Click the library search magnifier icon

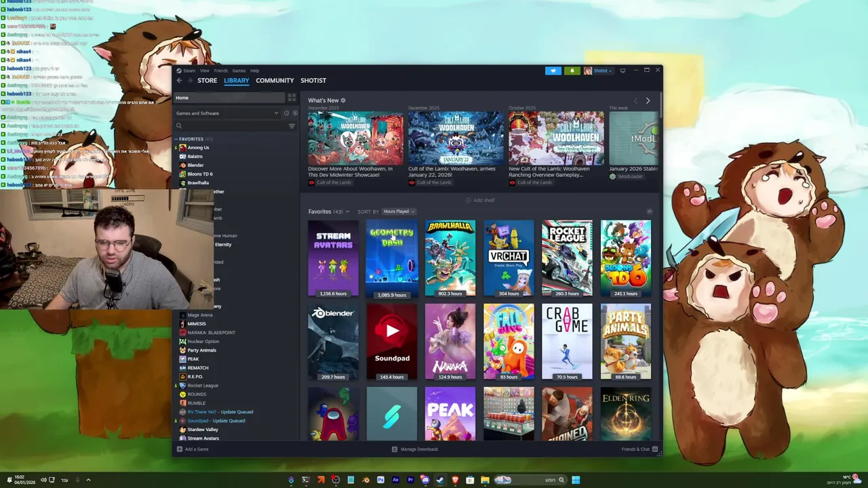179,126
